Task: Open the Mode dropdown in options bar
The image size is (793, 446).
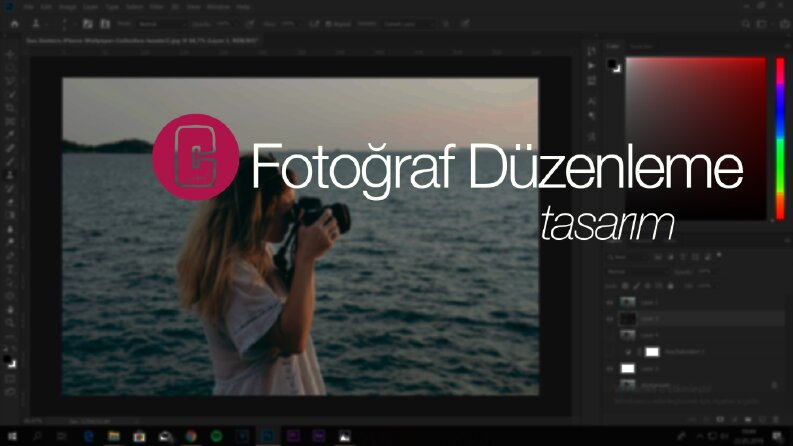Action: (162, 24)
